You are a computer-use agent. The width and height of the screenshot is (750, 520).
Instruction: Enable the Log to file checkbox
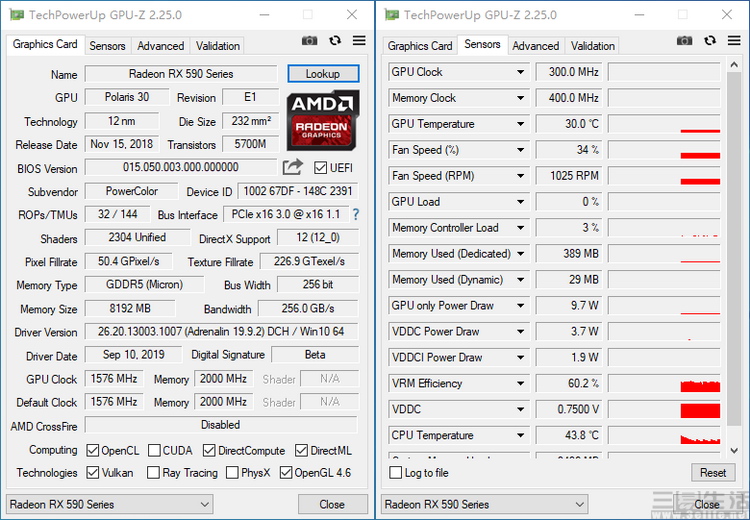point(396,473)
